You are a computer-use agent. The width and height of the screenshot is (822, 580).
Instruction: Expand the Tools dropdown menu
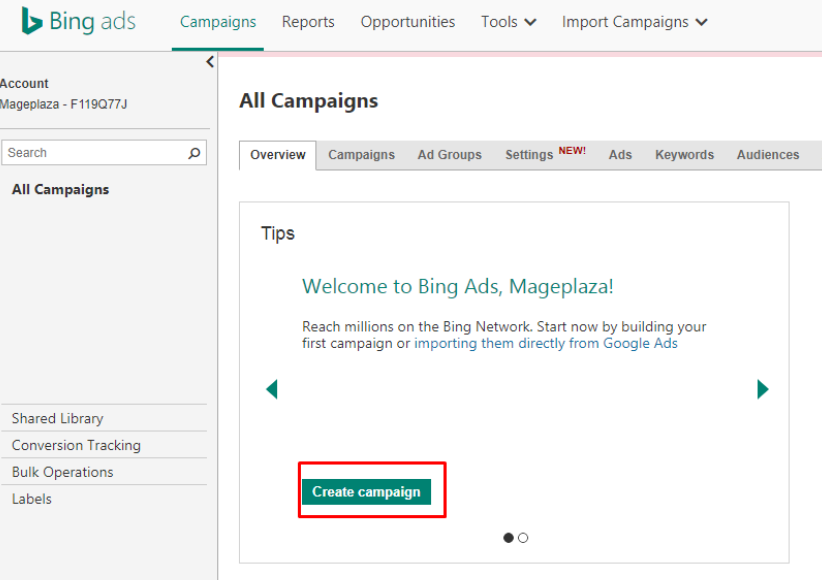point(509,22)
